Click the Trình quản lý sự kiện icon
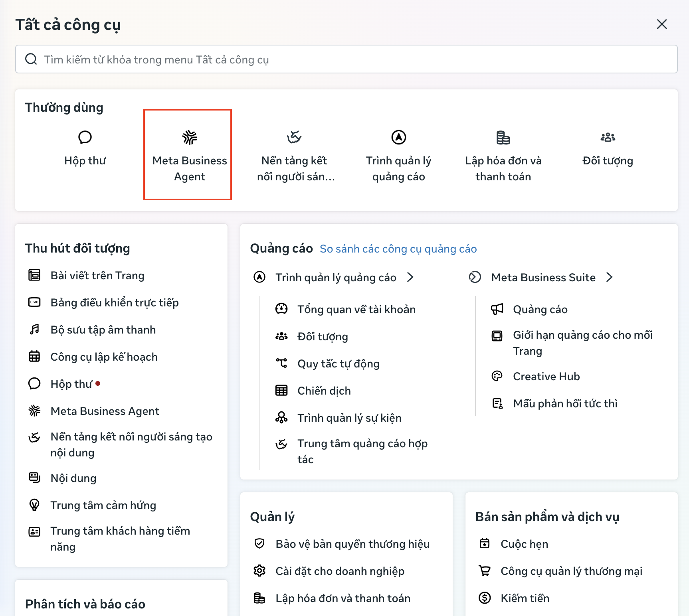 [x=281, y=417]
